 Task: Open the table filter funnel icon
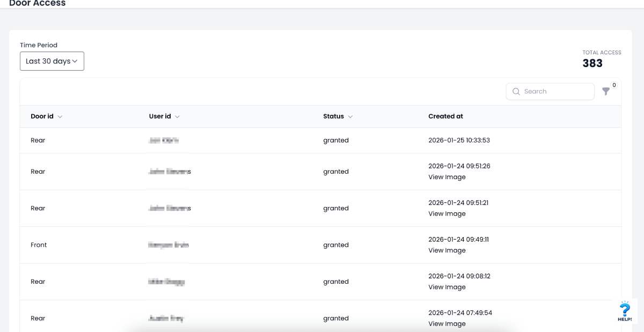tap(606, 92)
